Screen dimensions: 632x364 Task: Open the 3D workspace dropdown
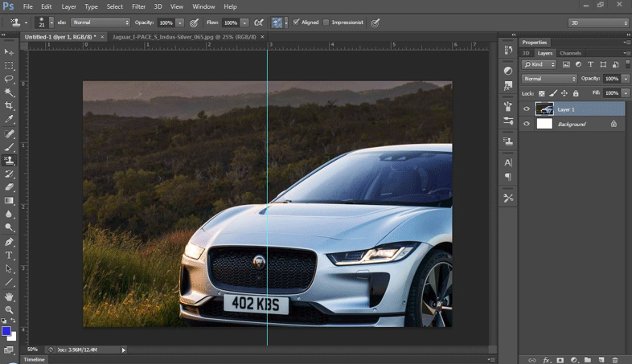(x=598, y=22)
